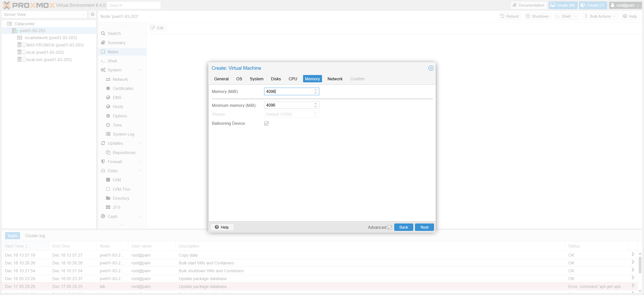Image resolution: width=644 pixels, height=295 pixels.
Task: Click into the Minimum memory input field
Action: (x=288, y=105)
